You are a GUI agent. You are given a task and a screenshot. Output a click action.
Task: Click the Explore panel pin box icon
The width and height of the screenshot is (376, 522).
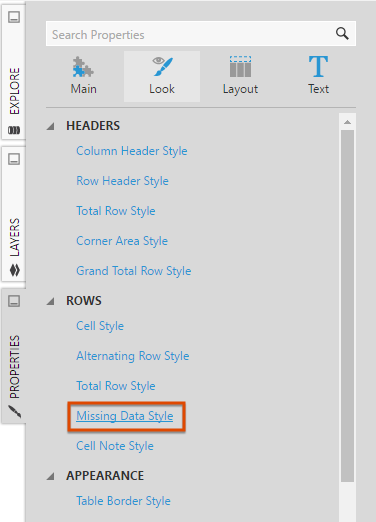[14, 17]
